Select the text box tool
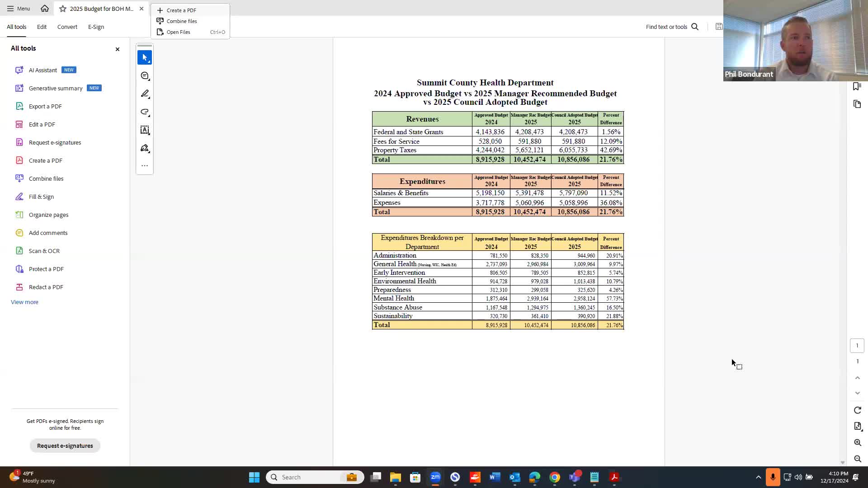This screenshot has width=868, height=488. tap(145, 130)
